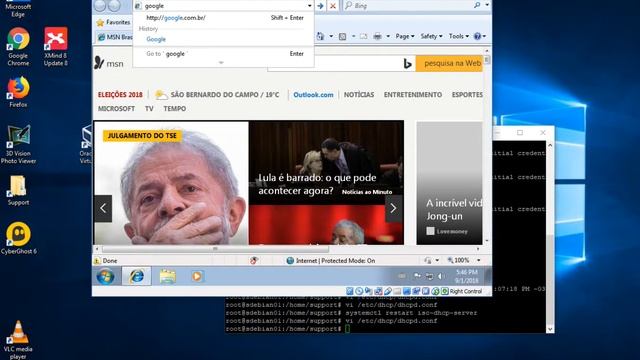Click the volume speaker tray icon

tap(440, 276)
